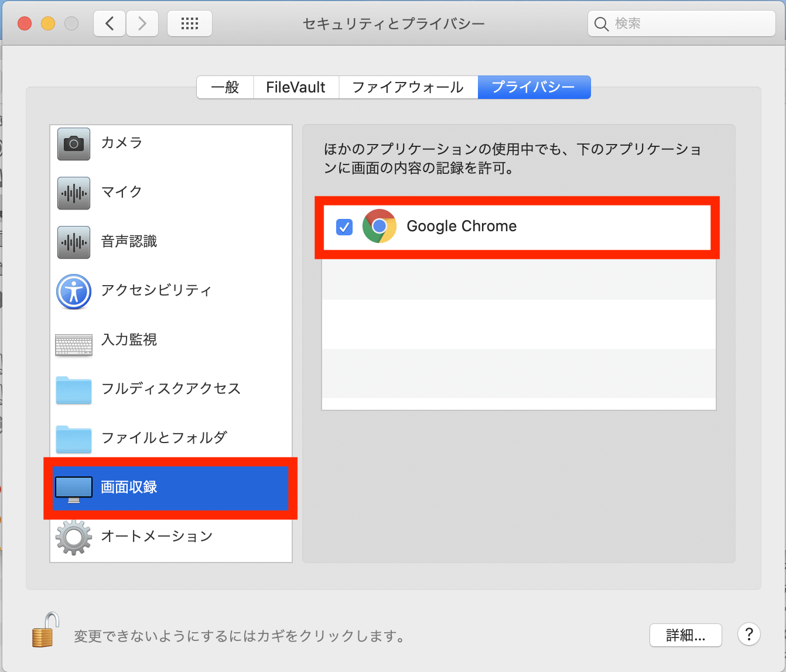
Task: Click the Accessibility (アクセシビリティ) figure icon
Action: click(x=74, y=291)
